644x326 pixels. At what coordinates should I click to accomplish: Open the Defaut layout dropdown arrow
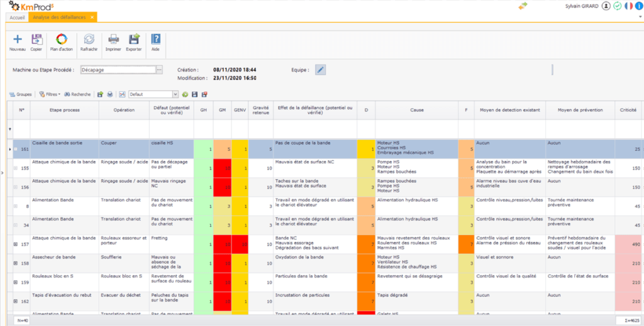click(x=175, y=94)
